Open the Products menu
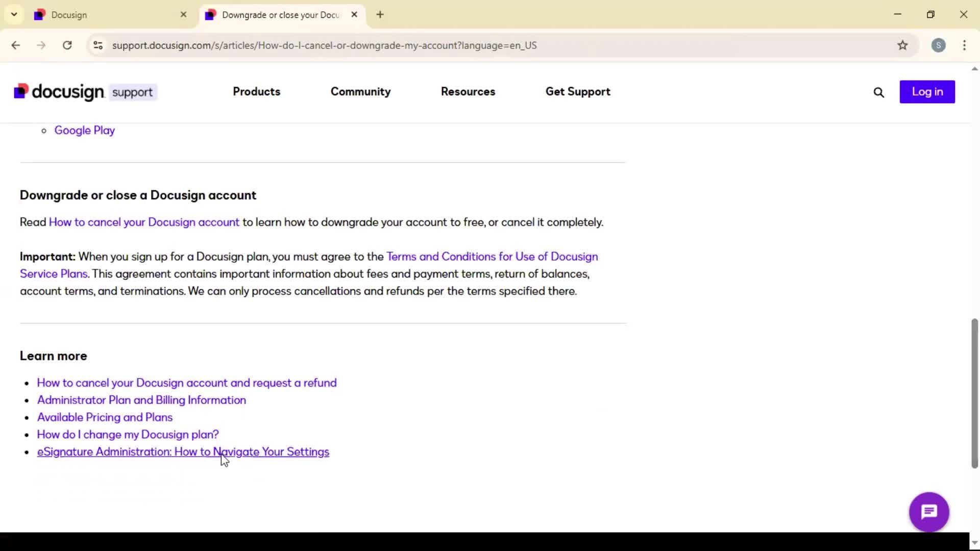The image size is (980, 551). (256, 92)
